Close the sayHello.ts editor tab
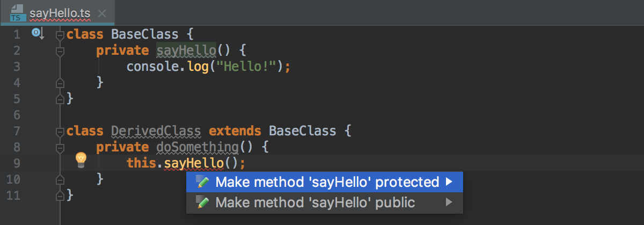The width and height of the screenshot is (644, 225). point(103,13)
